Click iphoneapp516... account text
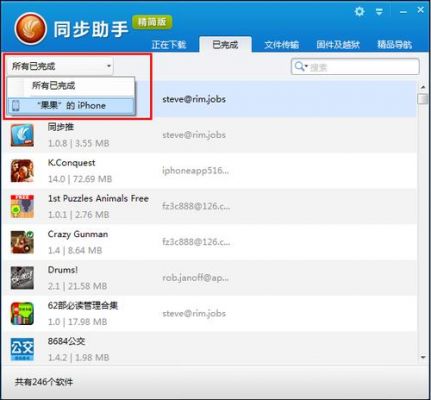431x400 pixels. pyautogui.click(x=195, y=171)
